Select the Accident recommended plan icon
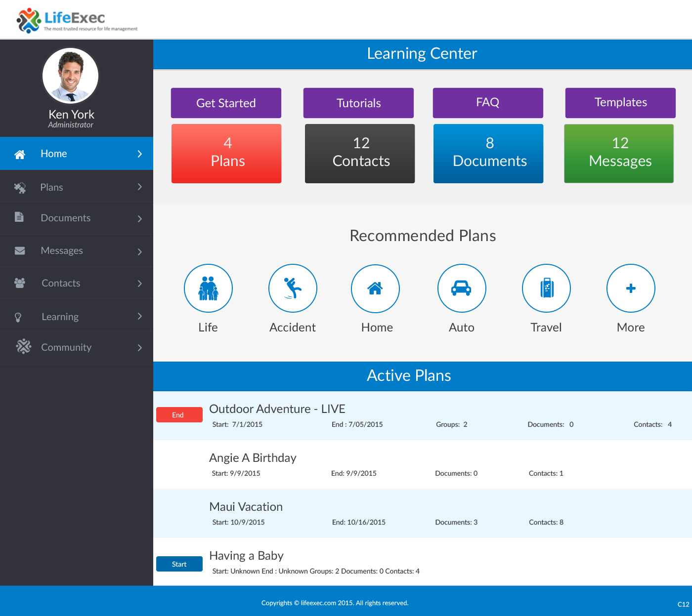The width and height of the screenshot is (692, 616). coord(293,288)
